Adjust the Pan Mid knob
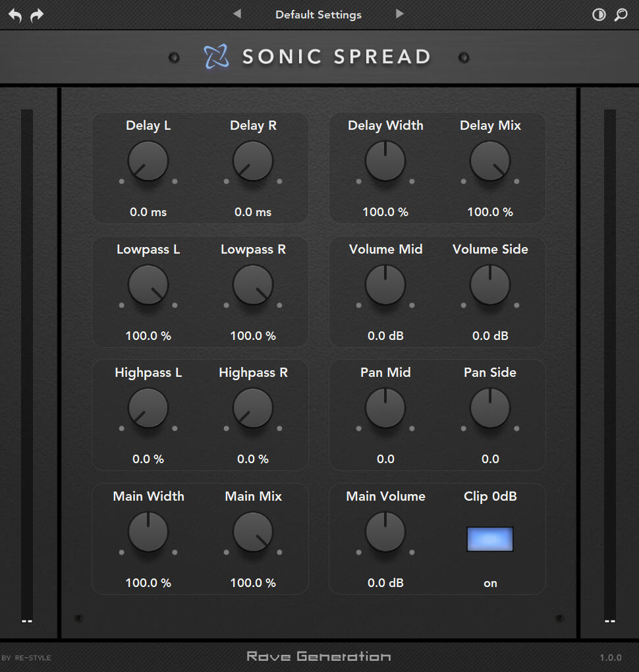The height and width of the screenshot is (672, 639). pos(385,408)
